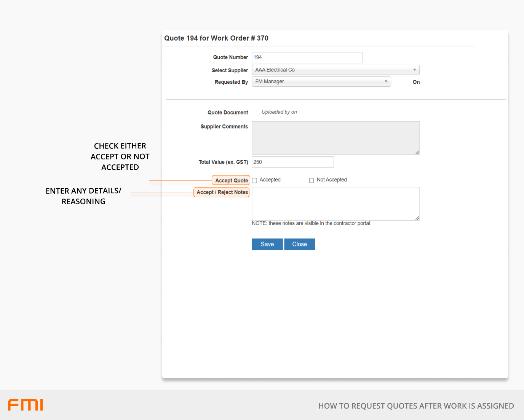Image resolution: width=524 pixels, height=420 pixels.
Task: Click the Requested By dropdown arrow
Action: coord(386,81)
